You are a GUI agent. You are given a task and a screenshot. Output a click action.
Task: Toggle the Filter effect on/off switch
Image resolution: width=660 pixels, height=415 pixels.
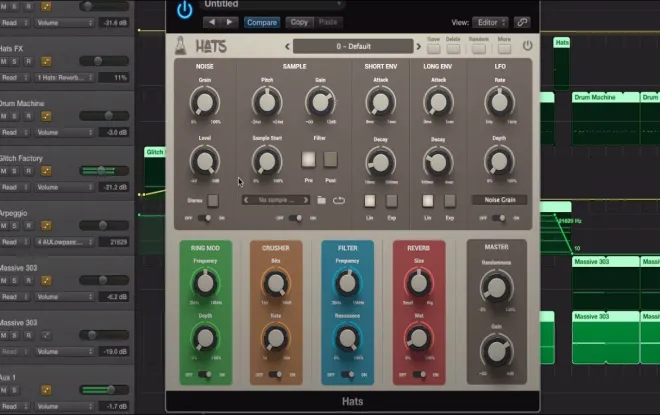347,374
